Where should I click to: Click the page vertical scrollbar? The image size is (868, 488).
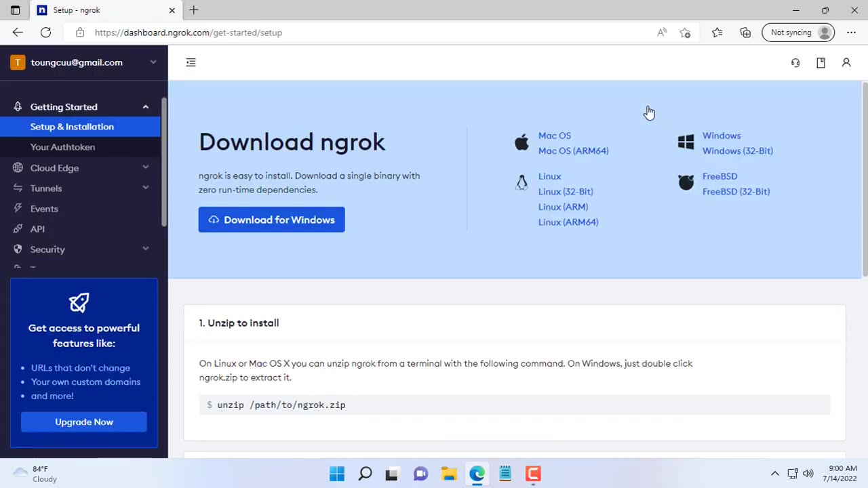click(865, 180)
